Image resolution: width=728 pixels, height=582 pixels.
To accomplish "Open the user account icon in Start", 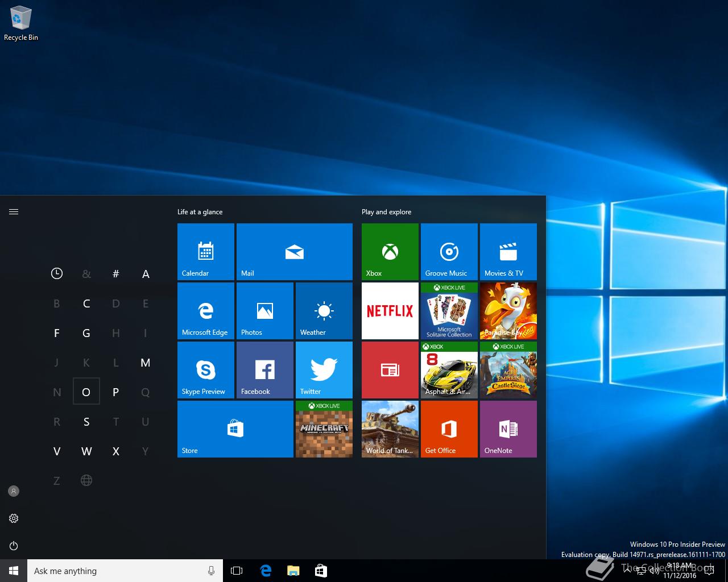I will coord(14,491).
